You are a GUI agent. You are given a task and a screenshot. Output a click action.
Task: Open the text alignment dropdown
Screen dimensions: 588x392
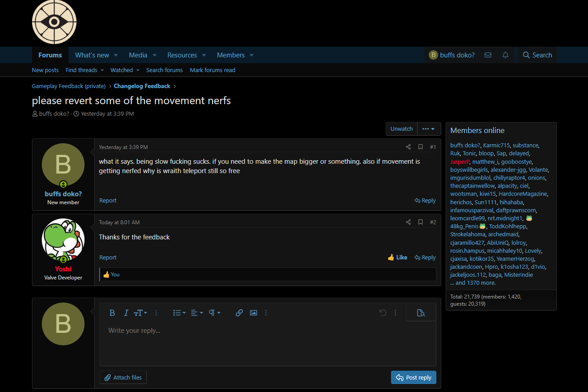tap(197, 313)
